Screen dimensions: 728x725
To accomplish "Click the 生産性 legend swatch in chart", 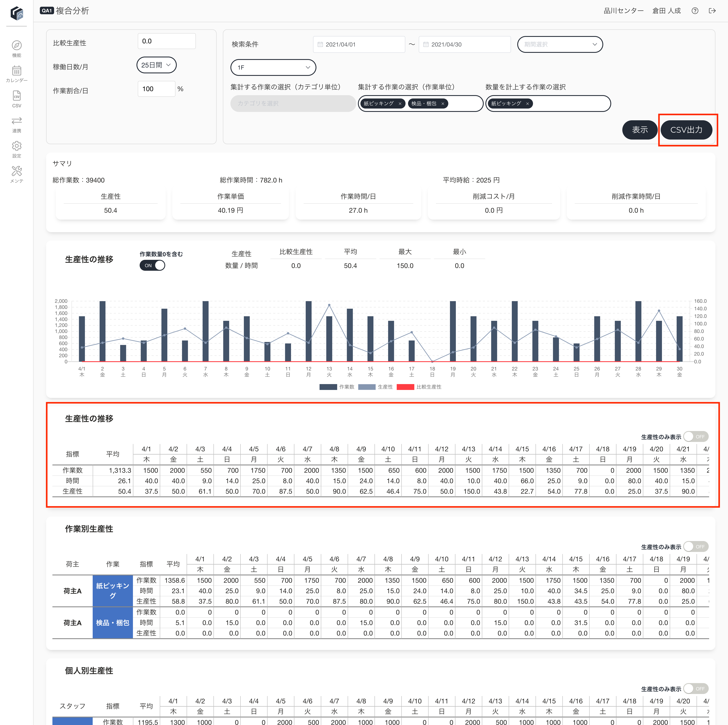I will [367, 387].
